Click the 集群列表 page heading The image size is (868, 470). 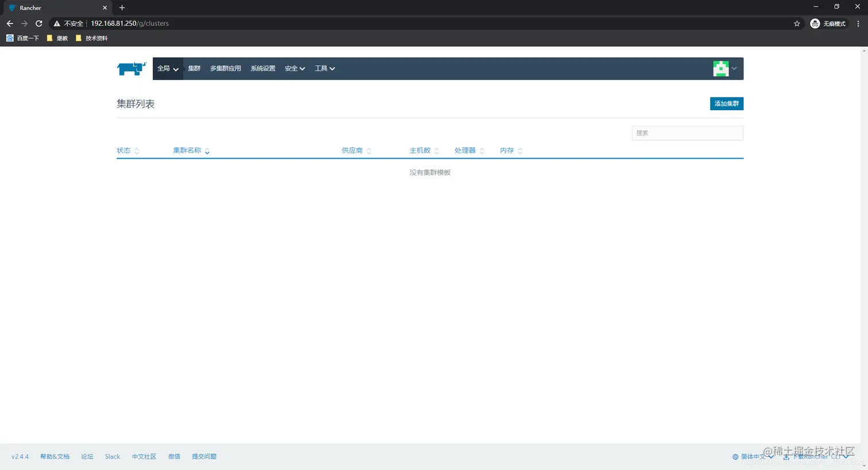[135, 104]
